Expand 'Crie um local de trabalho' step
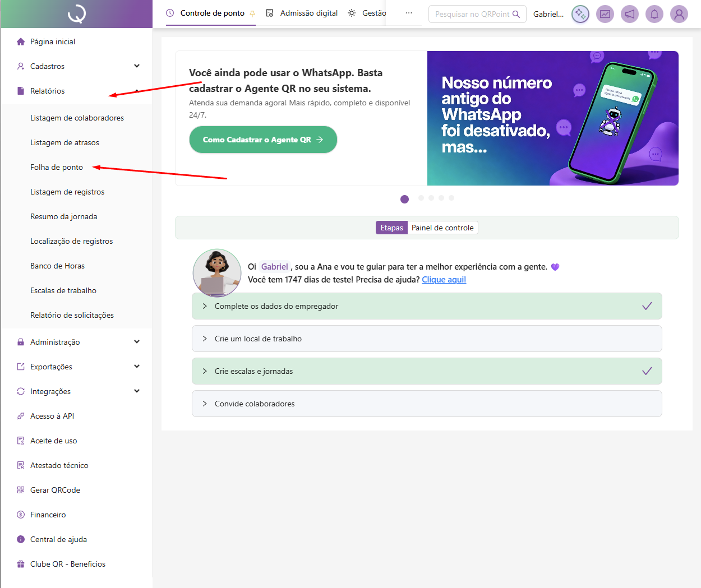The width and height of the screenshot is (701, 588). [426, 339]
